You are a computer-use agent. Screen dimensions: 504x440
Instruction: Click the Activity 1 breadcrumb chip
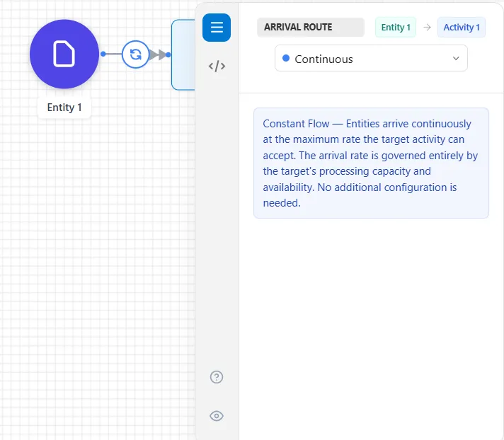pyautogui.click(x=462, y=28)
